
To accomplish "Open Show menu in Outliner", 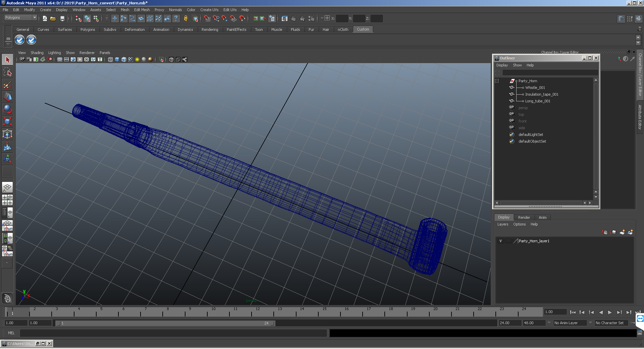I will pyautogui.click(x=517, y=65).
